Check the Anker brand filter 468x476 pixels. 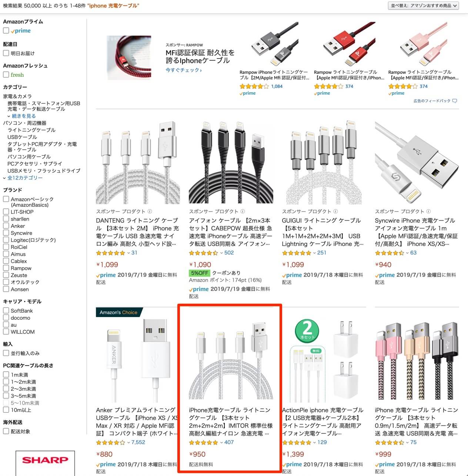(x=6, y=226)
